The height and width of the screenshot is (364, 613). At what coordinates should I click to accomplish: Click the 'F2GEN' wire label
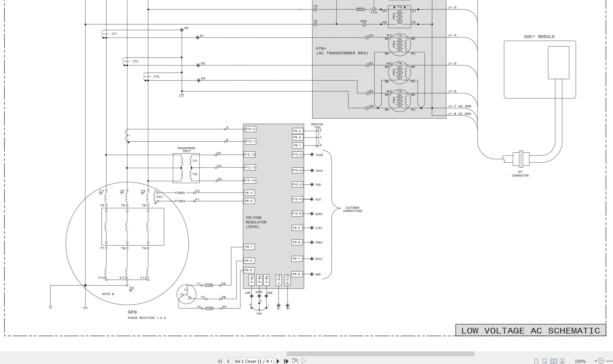coord(180,193)
